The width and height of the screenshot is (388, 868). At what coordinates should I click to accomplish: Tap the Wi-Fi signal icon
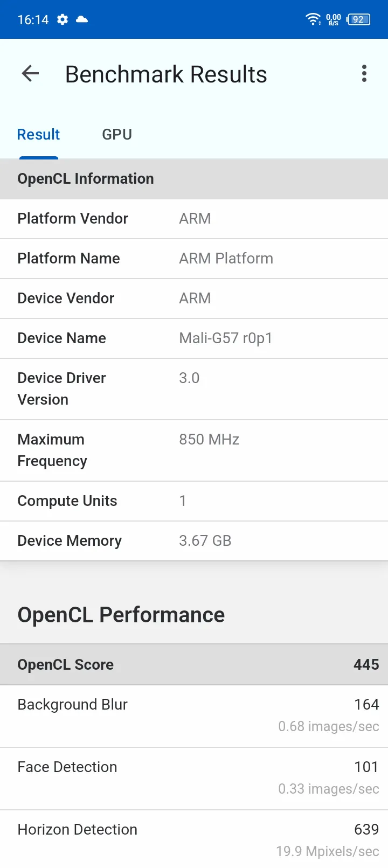point(313,19)
